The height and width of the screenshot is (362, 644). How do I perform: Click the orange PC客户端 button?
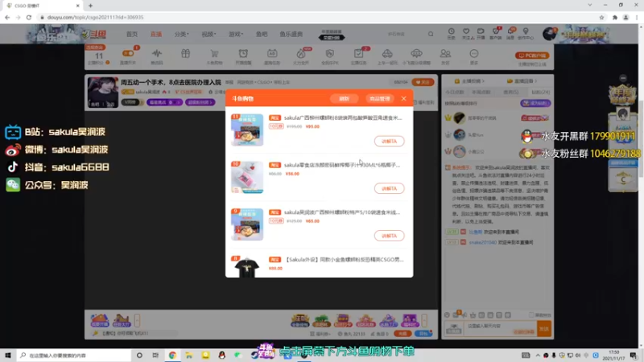coord(532,56)
